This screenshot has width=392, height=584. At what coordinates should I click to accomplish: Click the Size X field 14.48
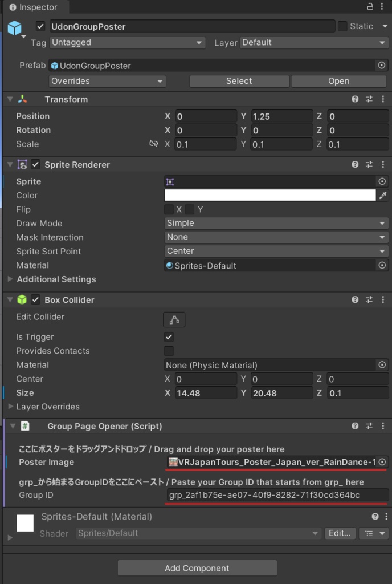[x=206, y=393]
